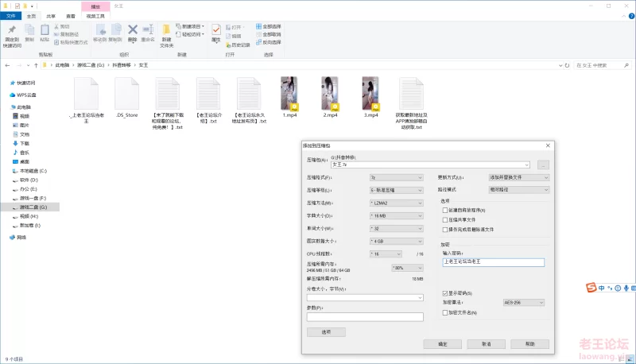
Task: Click the 在女王中搜索 search box
Action: (x=603, y=65)
